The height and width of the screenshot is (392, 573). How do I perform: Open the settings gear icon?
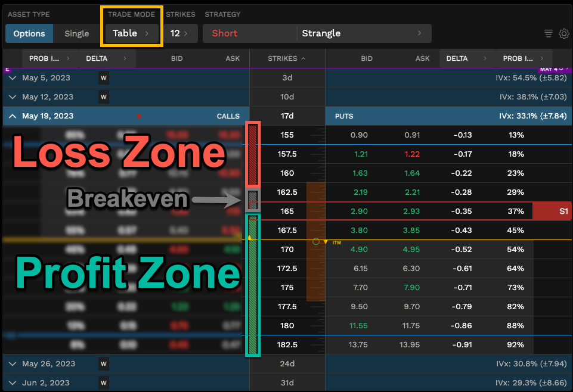[x=564, y=34]
